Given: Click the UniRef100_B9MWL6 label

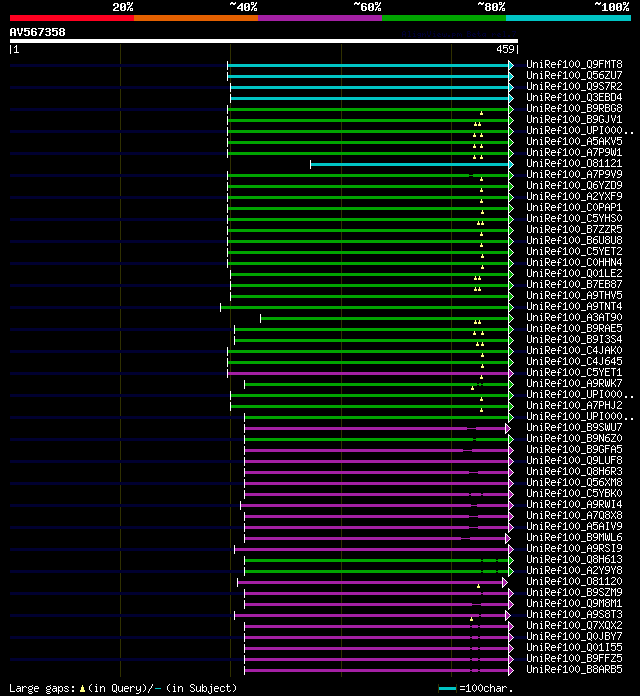Looking at the screenshot, I should 574,538.
